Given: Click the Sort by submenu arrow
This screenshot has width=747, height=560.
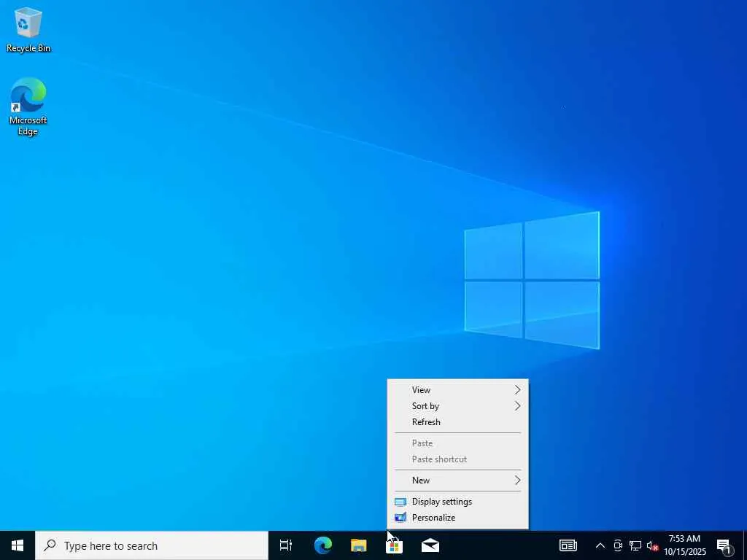Looking at the screenshot, I should tap(517, 406).
